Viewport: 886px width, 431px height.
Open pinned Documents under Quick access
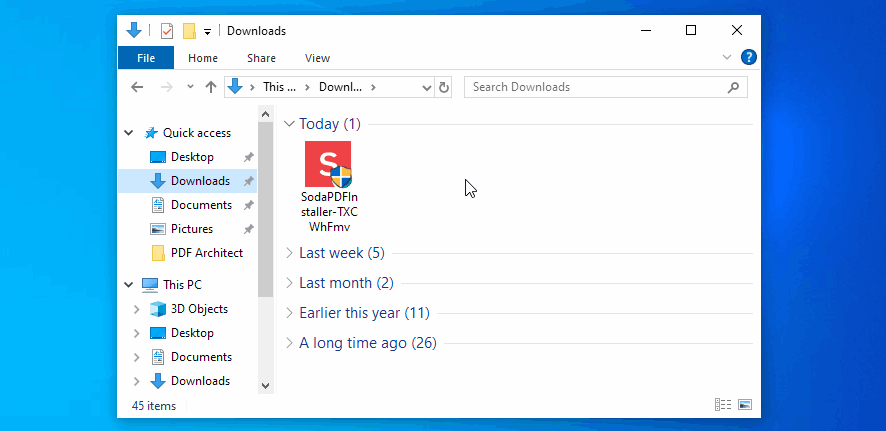(x=201, y=205)
